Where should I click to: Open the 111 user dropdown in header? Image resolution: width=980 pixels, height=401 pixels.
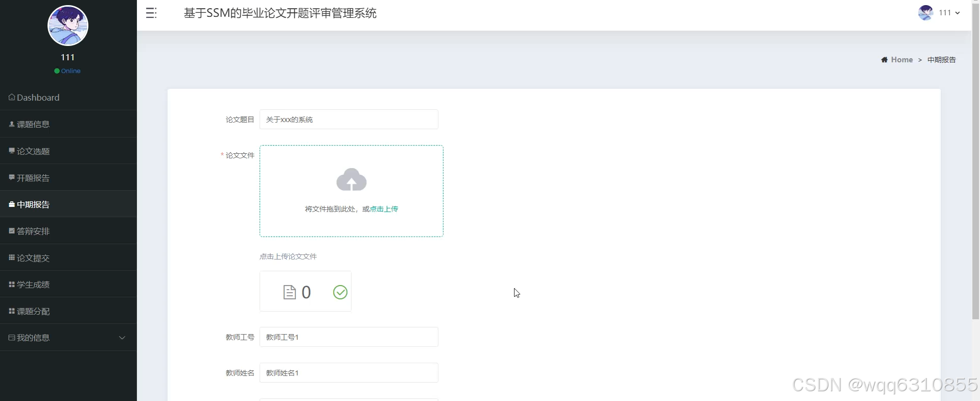949,13
